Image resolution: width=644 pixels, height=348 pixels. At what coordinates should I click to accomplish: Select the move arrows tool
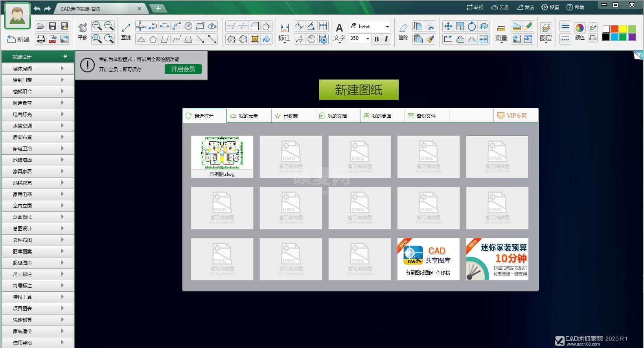click(448, 26)
